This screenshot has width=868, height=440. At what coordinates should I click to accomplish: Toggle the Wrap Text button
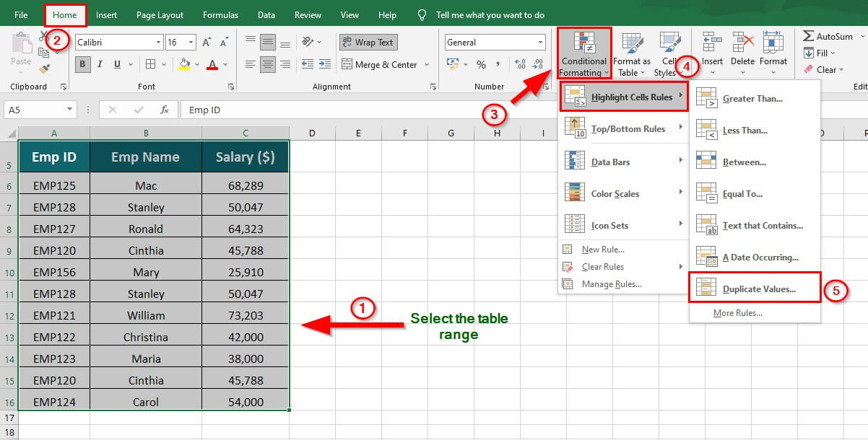(x=368, y=43)
